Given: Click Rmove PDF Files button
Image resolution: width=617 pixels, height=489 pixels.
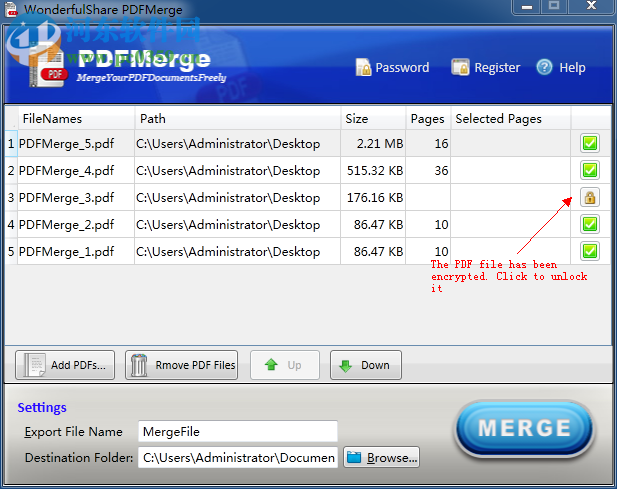Looking at the screenshot, I should [181, 365].
